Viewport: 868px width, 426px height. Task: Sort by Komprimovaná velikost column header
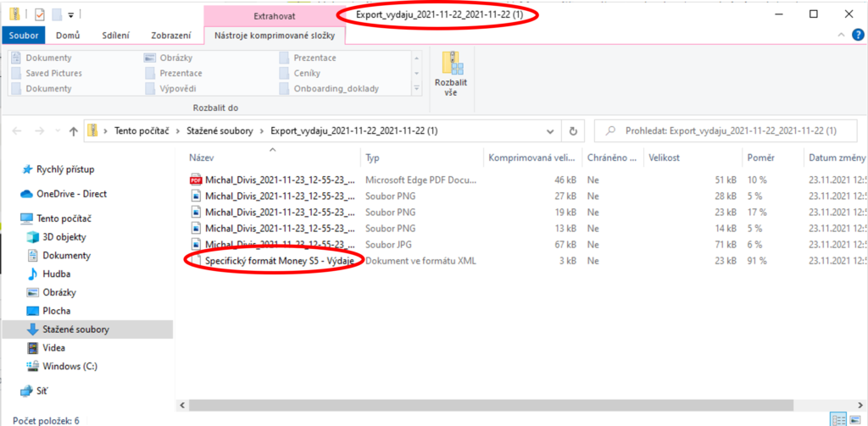[532, 158]
